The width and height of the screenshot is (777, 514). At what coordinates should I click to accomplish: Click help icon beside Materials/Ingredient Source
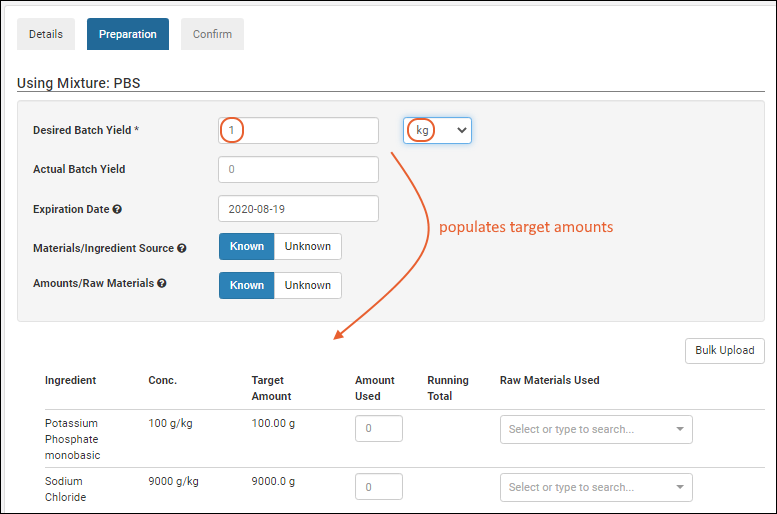tap(182, 248)
